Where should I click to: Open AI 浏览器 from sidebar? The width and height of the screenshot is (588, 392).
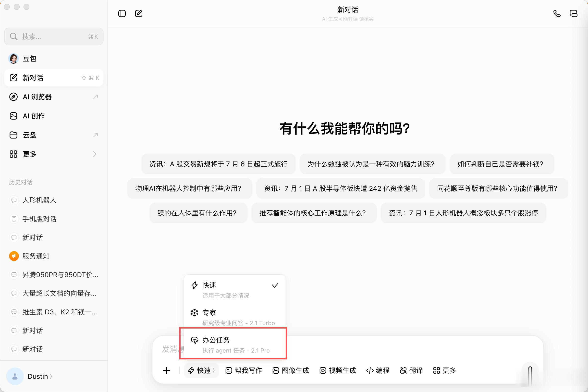tap(54, 97)
